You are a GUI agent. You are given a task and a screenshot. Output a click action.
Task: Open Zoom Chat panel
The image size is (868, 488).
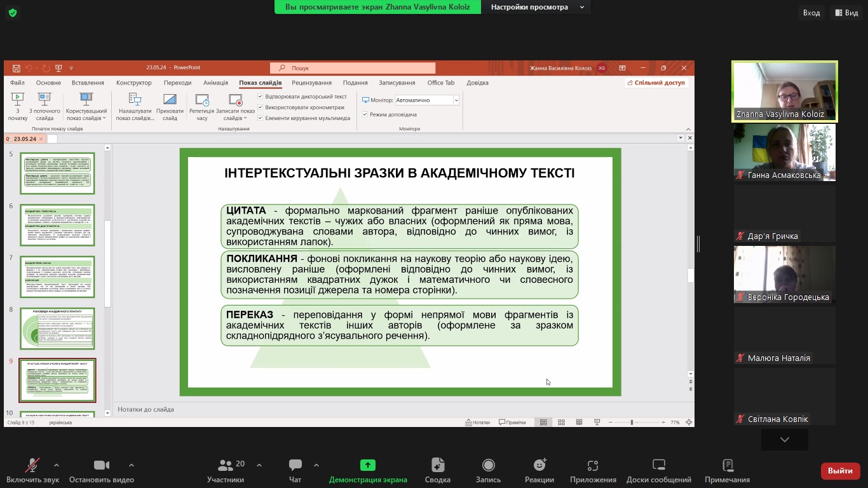(x=295, y=471)
